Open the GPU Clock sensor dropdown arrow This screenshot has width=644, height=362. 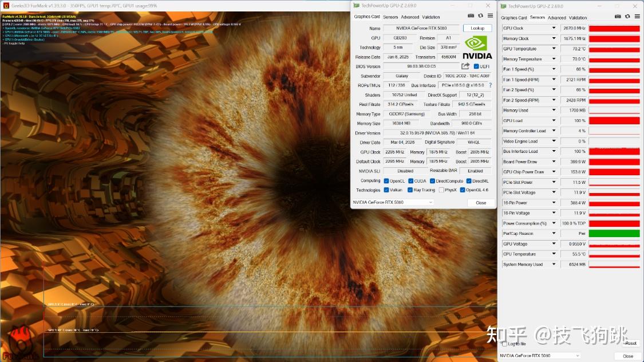pyautogui.click(x=554, y=28)
